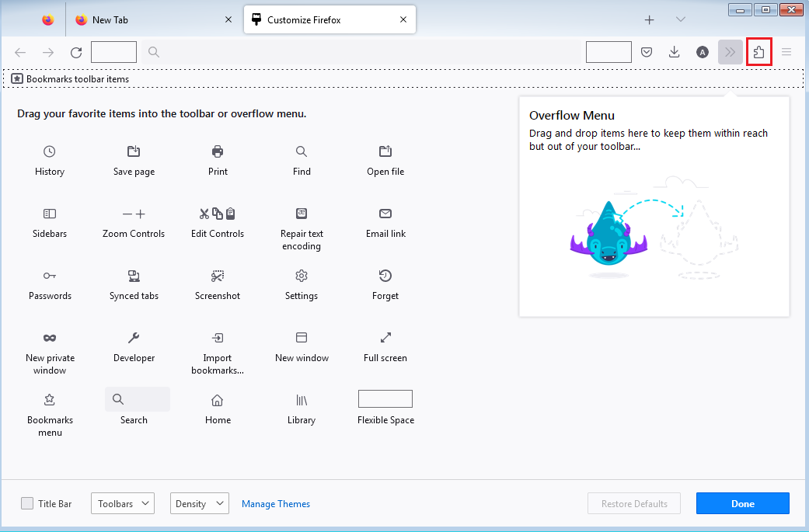Image resolution: width=809 pixels, height=532 pixels.
Task: Click the Flexible Space item
Action: [x=385, y=400]
